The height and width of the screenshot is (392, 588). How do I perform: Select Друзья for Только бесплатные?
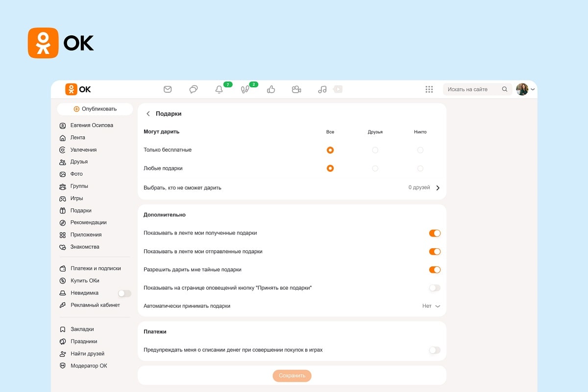point(375,150)
